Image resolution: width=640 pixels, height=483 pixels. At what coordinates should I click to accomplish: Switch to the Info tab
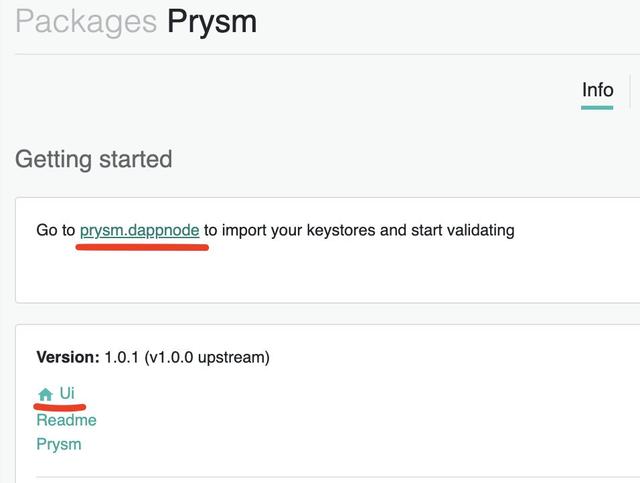click(x=598, y=90)
